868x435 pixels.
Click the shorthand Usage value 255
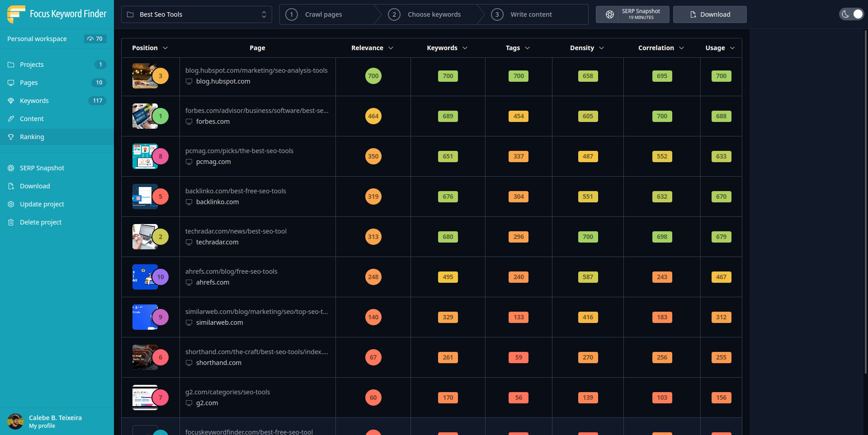pos(721,357)
